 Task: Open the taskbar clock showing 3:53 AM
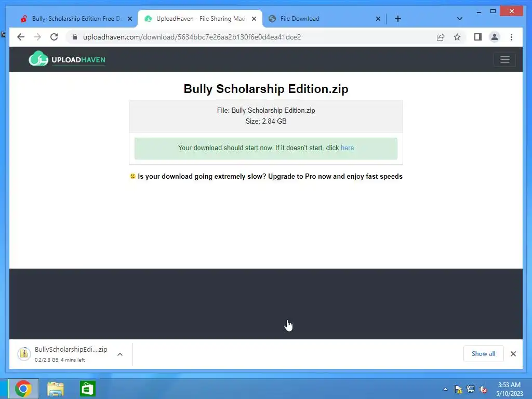pos(509,389)
